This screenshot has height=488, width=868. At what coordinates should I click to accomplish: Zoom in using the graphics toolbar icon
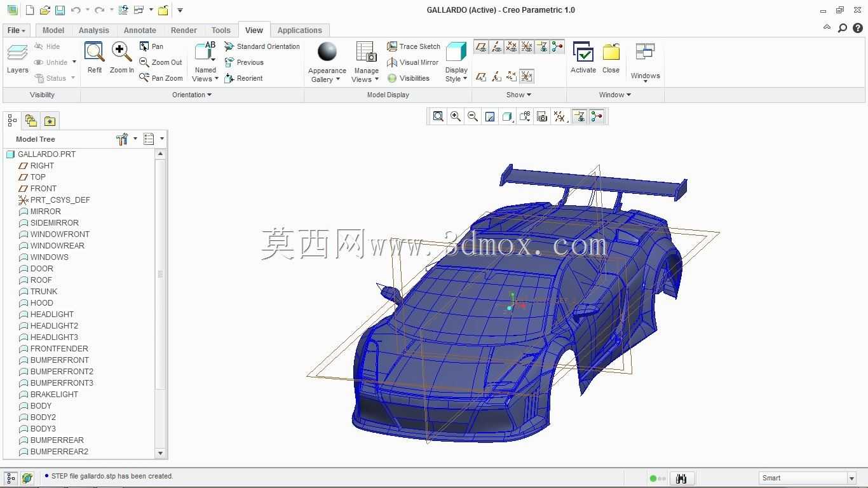[x=456, y=116]
